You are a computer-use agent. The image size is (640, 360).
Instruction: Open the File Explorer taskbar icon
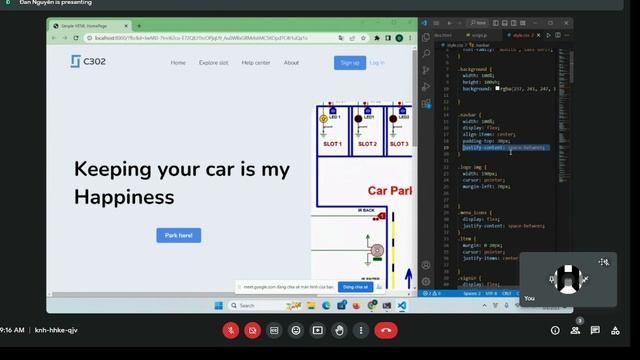point(311,305)
